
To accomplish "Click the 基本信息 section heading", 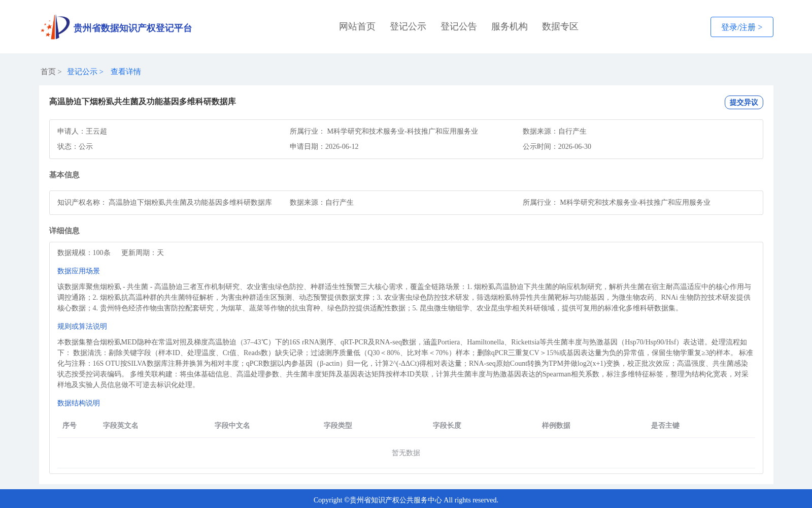I will point(64,175).
